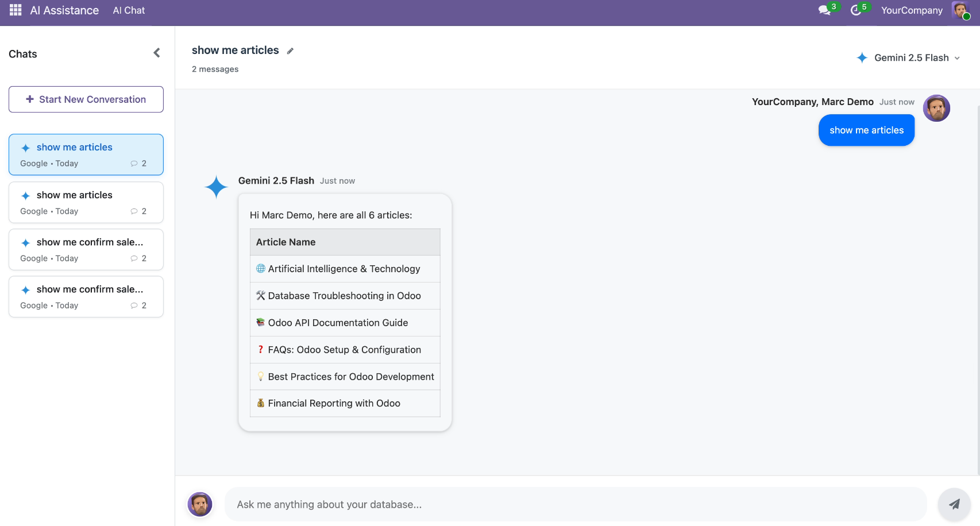This screenshot has width=980, height=526.
Task: Send message with paper plane icon
Action: click(x=954, y=504)
